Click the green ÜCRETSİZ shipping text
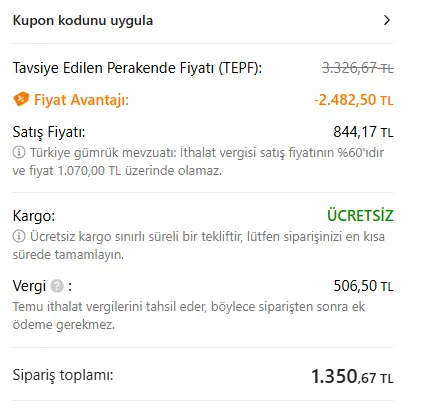This screenshot has height=411, width=421. (360, 215)
